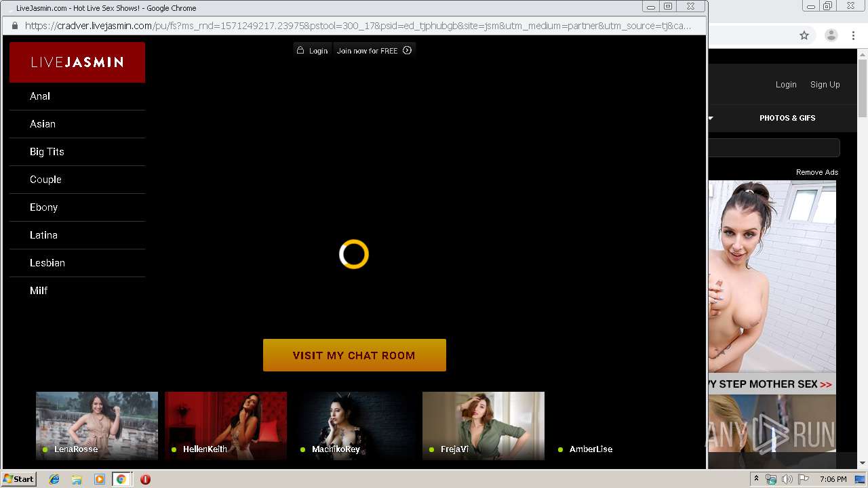Open PHOTOS & GIFS tab in background window
868x488 pixels.
(x=787, y=118)
